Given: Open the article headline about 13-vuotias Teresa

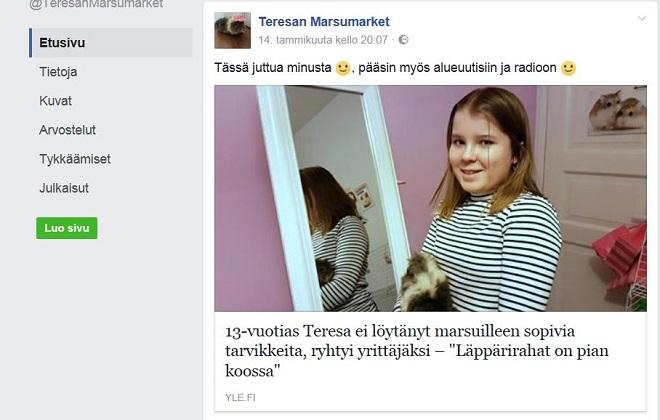Looking at the screenshot, I should (417, 351).
